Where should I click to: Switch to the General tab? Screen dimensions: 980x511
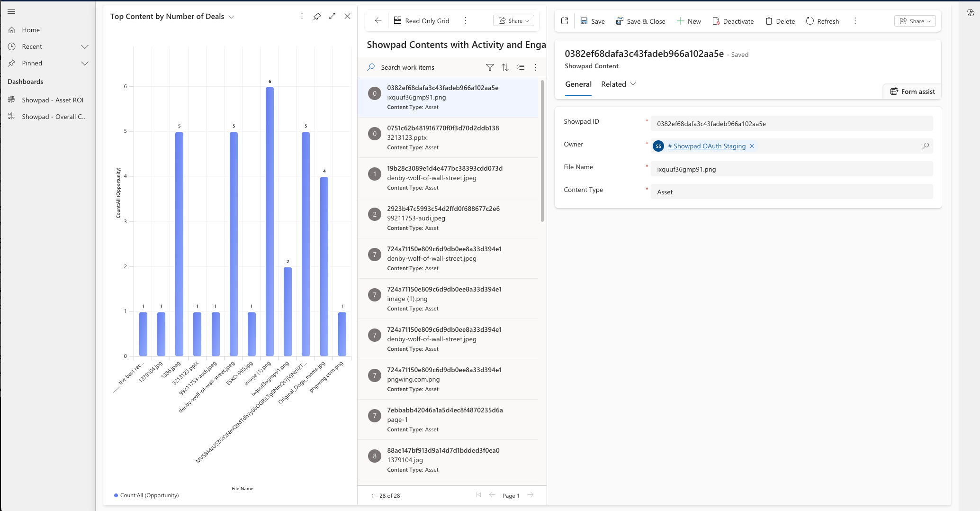[578, 84]
